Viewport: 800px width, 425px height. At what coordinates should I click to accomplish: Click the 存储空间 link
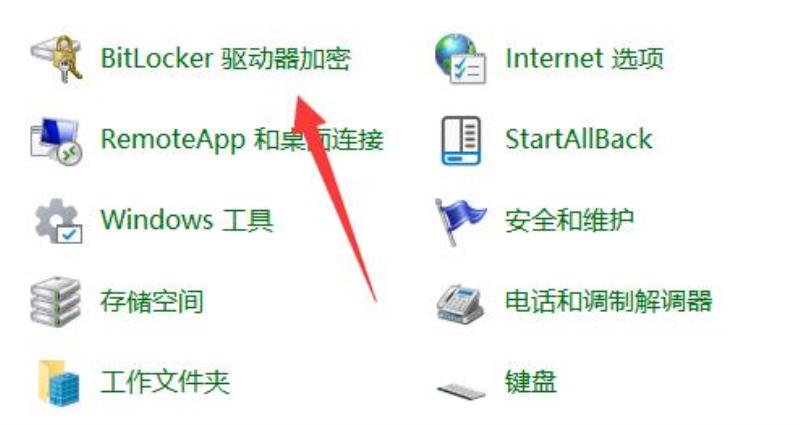pyautogui.click(x=152, y=302)
